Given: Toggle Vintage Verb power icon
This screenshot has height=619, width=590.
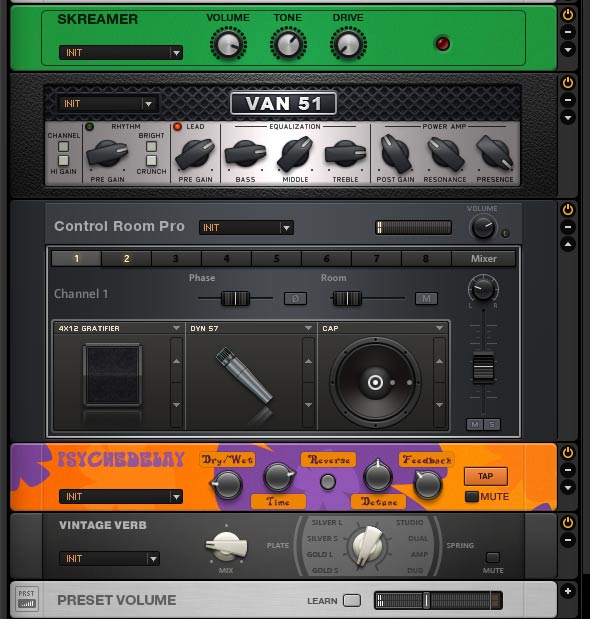Looking at the screenshot, I should coord(568,522).
